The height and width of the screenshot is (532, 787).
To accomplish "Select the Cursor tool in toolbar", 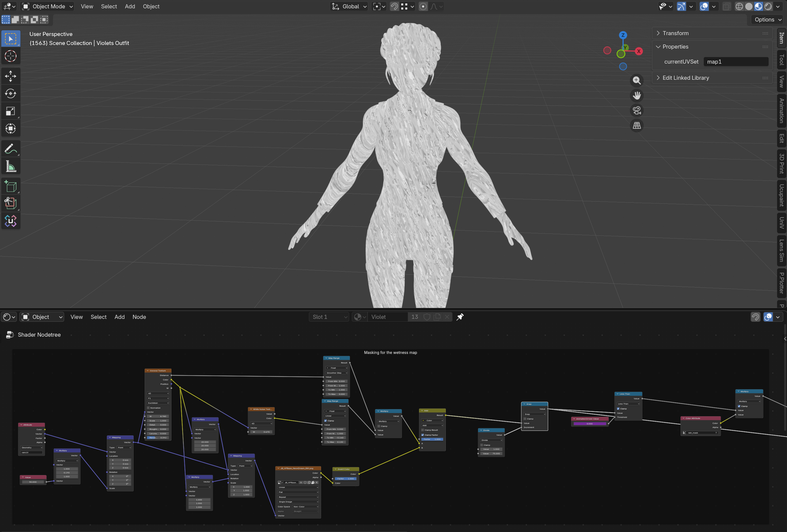I will 10,56.
